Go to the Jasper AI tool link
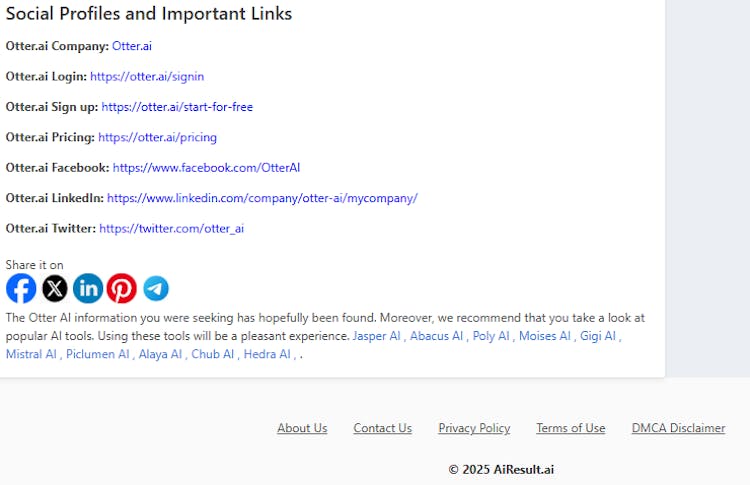The width and height of the screenshot is (750, 485). 376,336
